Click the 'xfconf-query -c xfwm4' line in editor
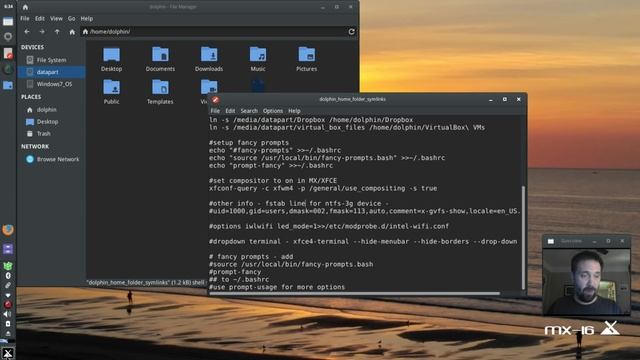The width and height of the screenshot is (640, 360). point(323,188)
